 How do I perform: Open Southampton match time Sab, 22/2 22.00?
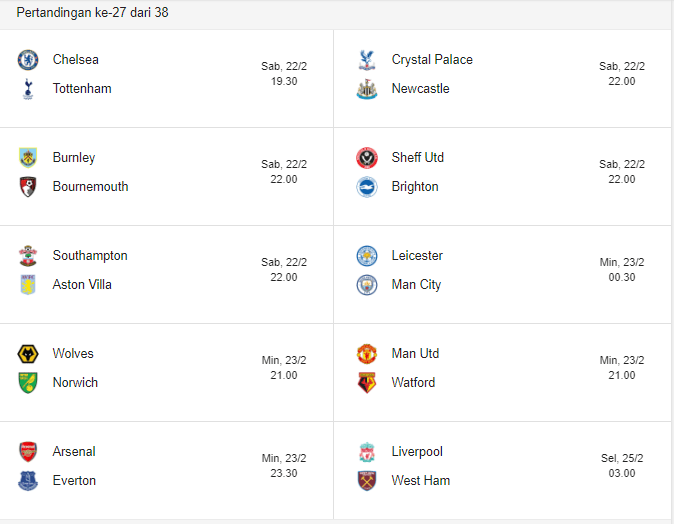284,269
